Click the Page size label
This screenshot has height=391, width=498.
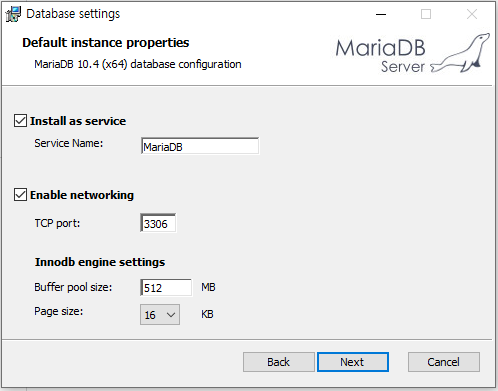coord(59,311)
